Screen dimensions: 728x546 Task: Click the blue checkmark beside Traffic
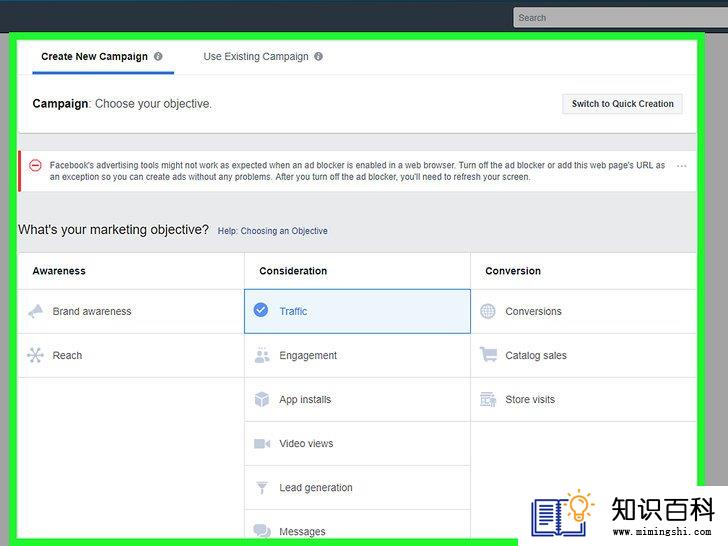(x=261, y=310)
